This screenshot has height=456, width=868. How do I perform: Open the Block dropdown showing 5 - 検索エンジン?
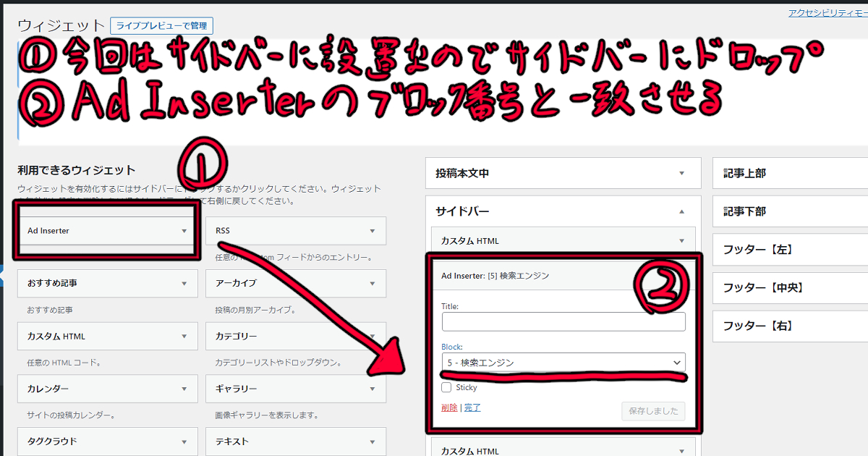(x=563, y=363)
